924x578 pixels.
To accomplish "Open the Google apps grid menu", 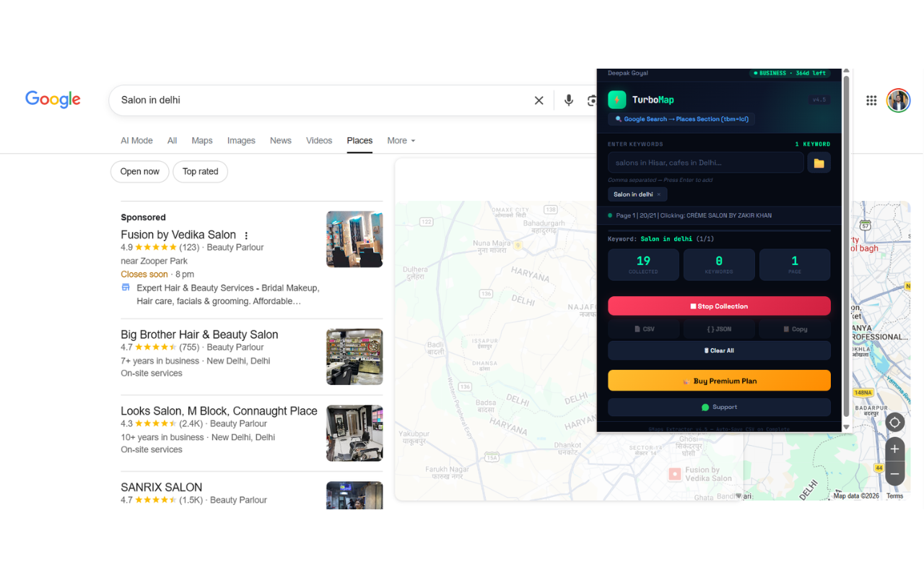I will click(871, 100).
